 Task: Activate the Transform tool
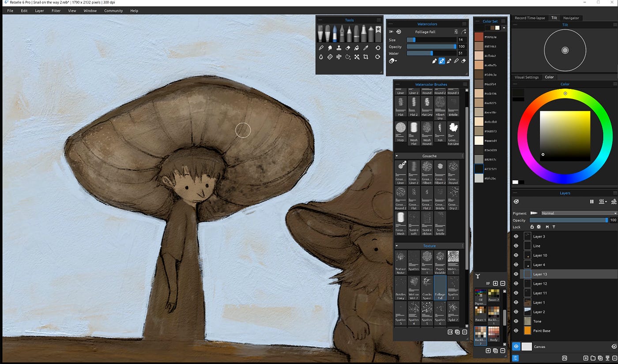[357, 57]
